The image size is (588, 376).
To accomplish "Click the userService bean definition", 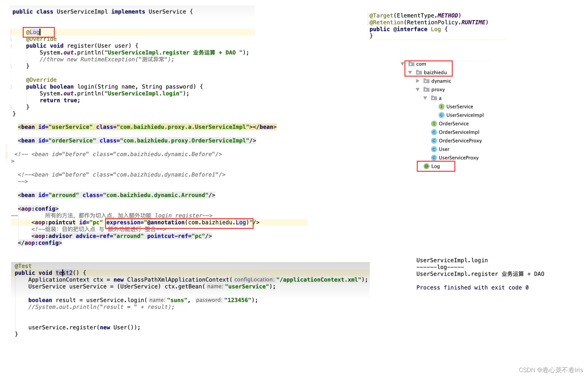I will point(147,127).
